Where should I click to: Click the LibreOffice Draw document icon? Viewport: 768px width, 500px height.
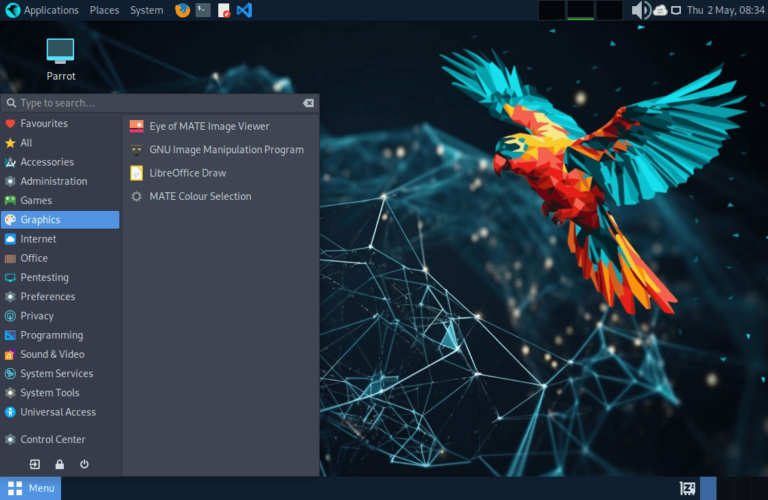point(137,173)
